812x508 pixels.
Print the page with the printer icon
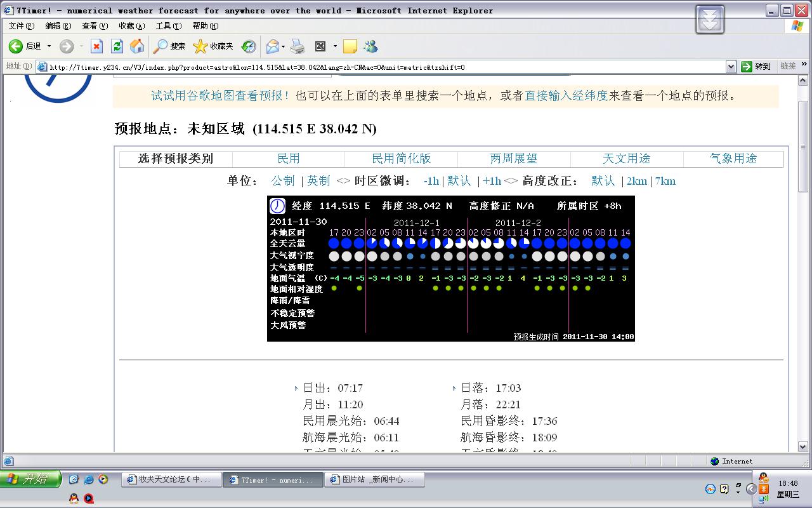(x=298, y=46)
